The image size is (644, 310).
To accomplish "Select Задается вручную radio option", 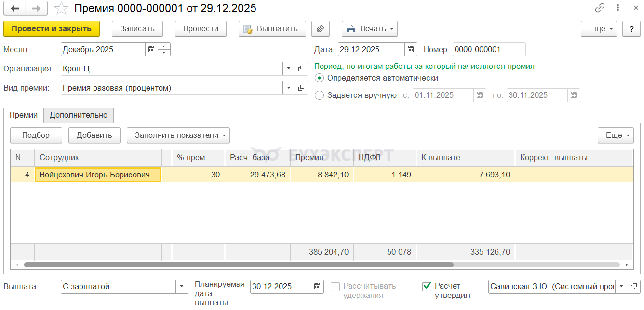I will (319, 95).
